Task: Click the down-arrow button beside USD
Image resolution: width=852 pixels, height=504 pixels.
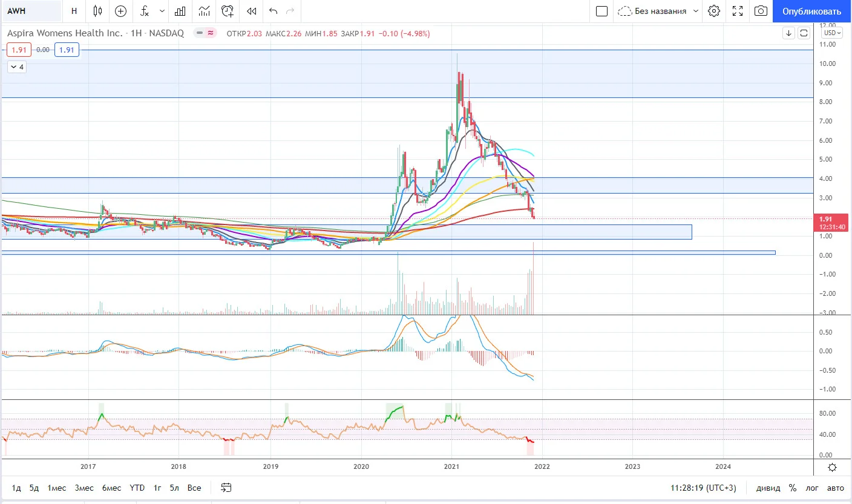Action: [x=788, y=33]
